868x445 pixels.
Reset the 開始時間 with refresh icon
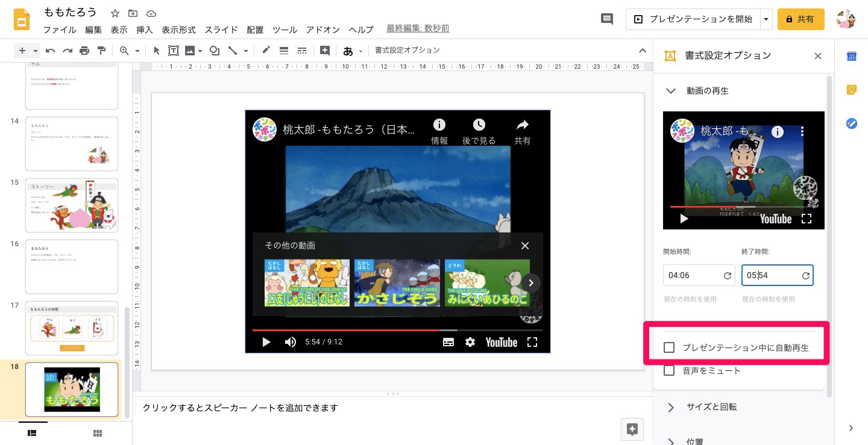[x=728, y=275]
